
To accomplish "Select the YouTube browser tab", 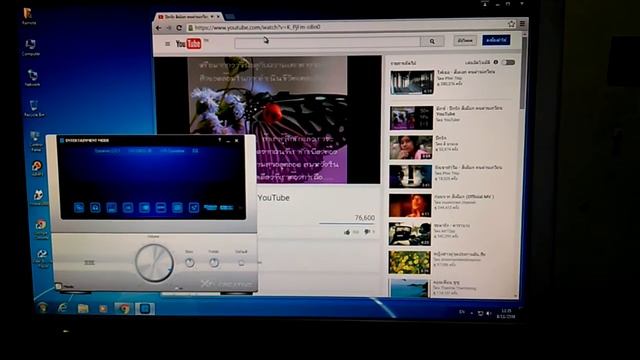I will point(188,17).
